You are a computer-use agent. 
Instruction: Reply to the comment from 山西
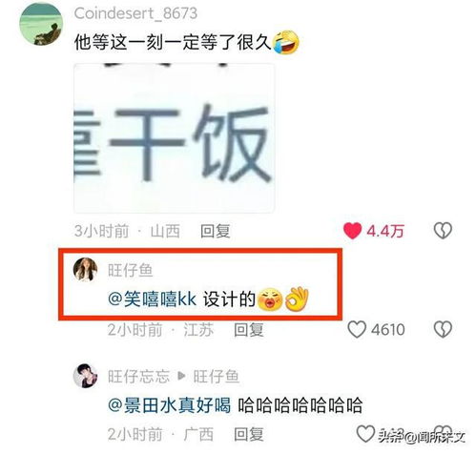pyautogui.click(x=215, y=231)
